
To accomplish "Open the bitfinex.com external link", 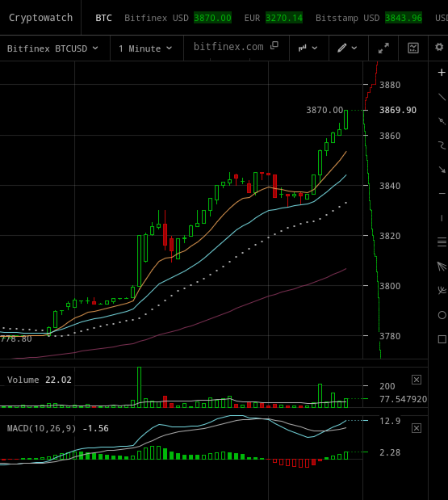I will tap(236, 47).
